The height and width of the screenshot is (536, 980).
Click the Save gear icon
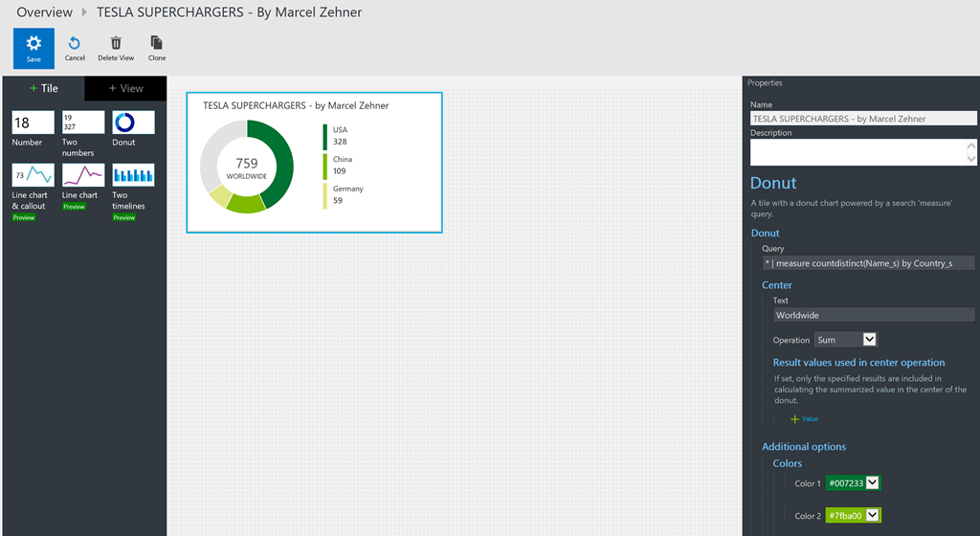[x=33, y=43]
